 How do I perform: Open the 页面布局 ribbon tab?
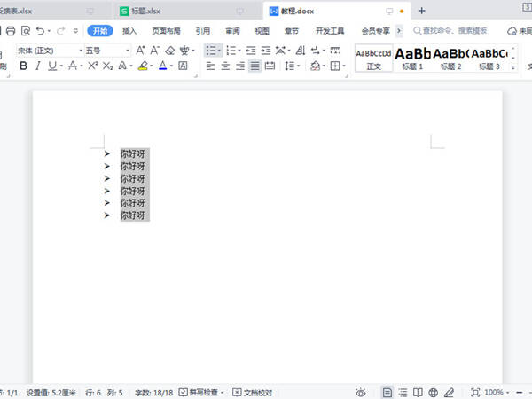[166, 31]
